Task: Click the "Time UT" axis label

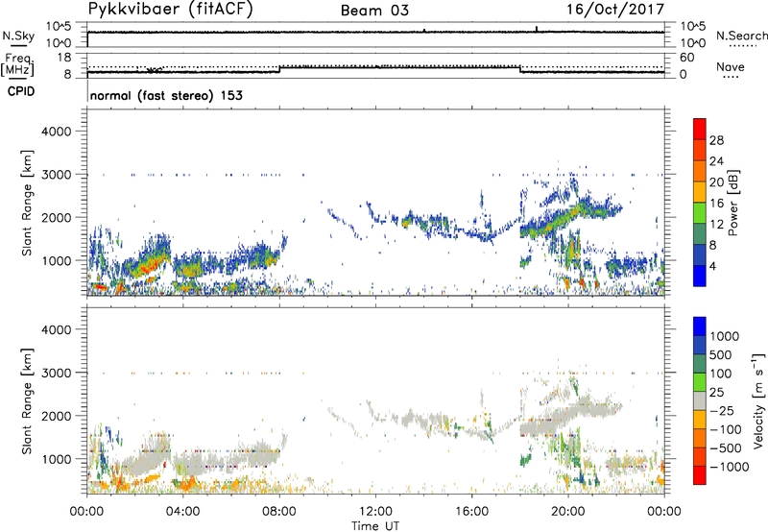Action: [375, 525]
